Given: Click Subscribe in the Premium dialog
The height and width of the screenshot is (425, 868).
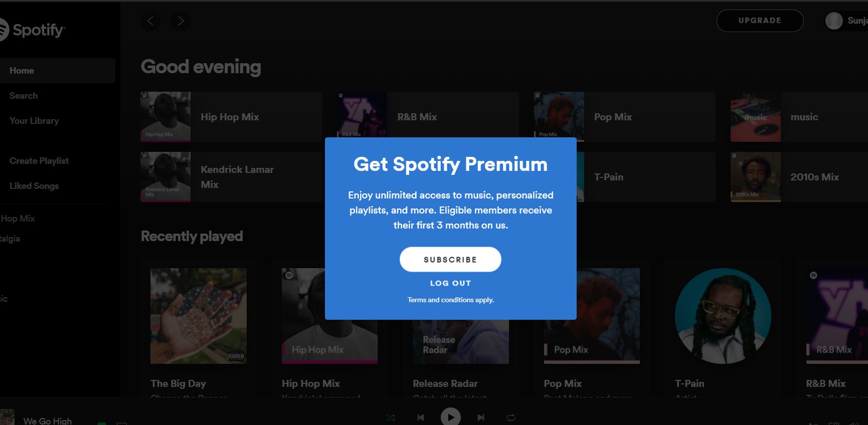Looking at the screenshot, I should 450,260.
